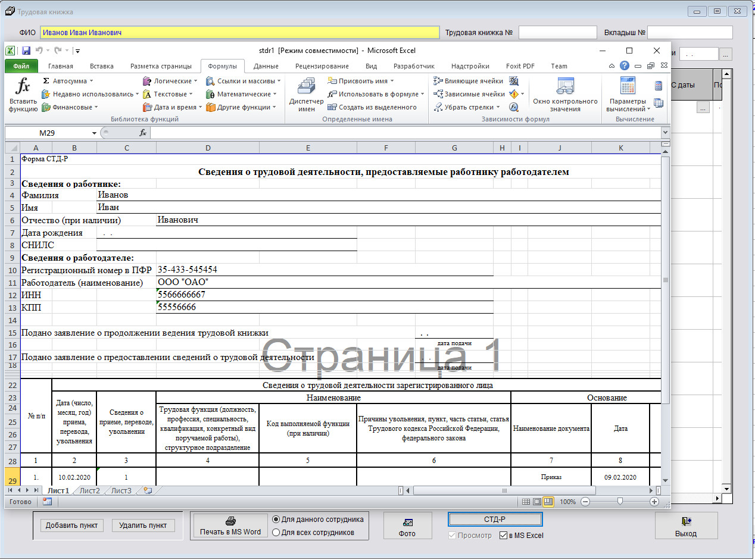
Task: Switch to Page Break Preview view
Action: [548, 502]
